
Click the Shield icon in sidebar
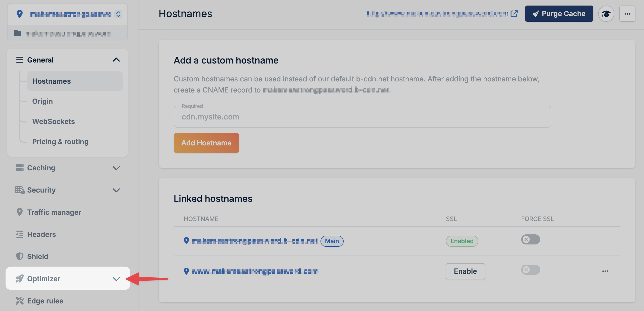(19, 256)
